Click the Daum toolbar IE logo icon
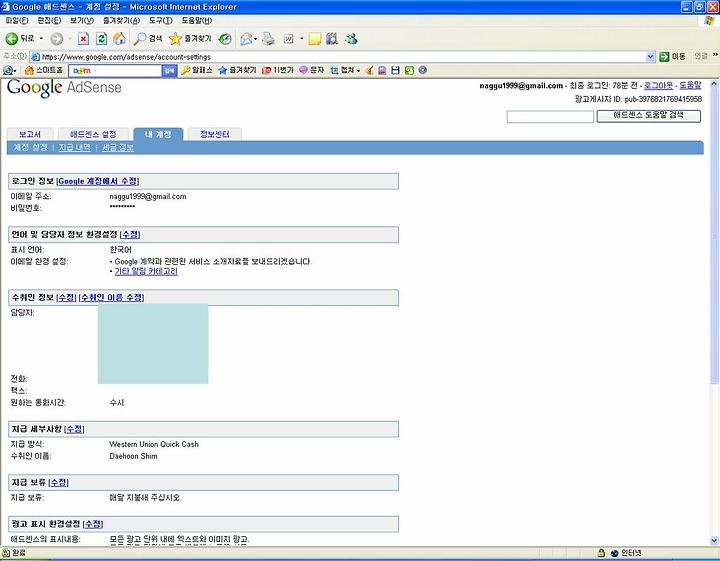Image resolution: width=720 pixels, height=561 pixels. click(7, 71)
